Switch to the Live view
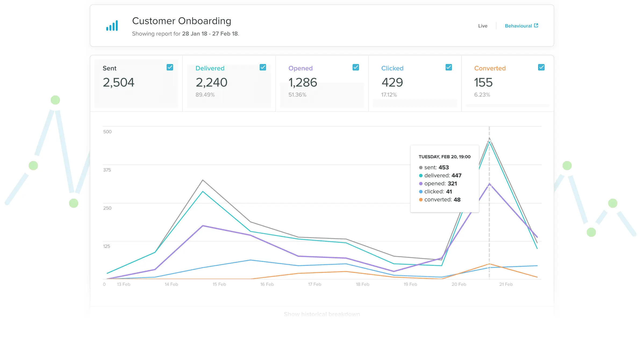 482,26
